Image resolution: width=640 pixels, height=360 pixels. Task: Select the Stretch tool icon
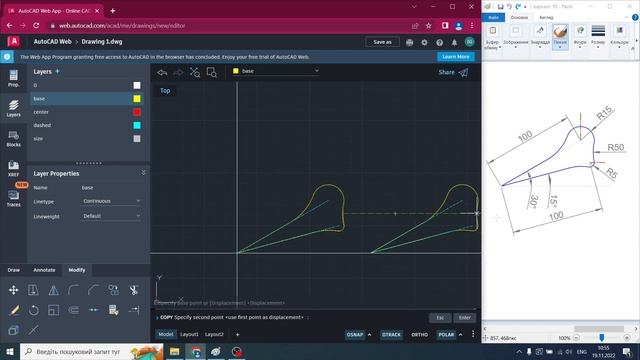click(x=33, y=290)
